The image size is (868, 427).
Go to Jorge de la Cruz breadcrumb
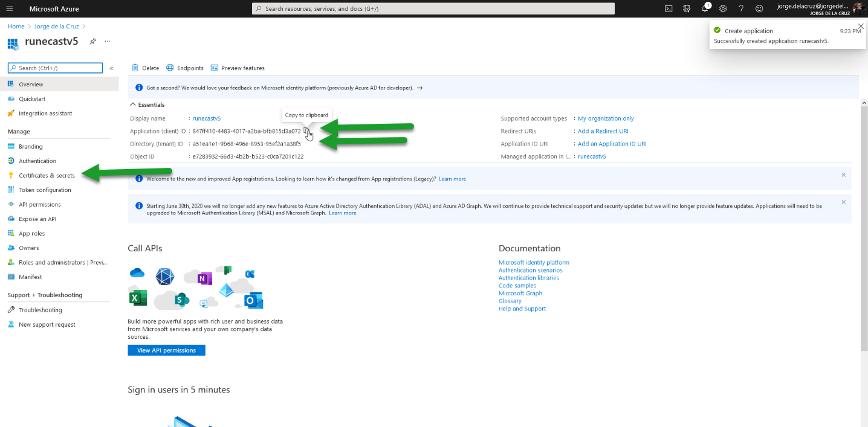57,27
